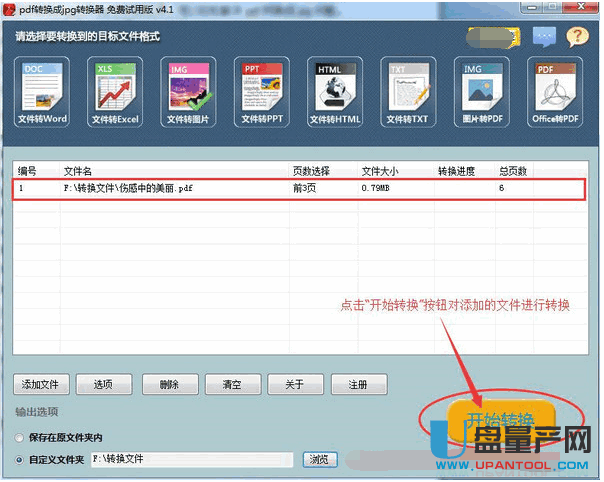This screenshot has width=604, height=482.
Task: Click the 页数选择 column header
Action: point(310,171)
